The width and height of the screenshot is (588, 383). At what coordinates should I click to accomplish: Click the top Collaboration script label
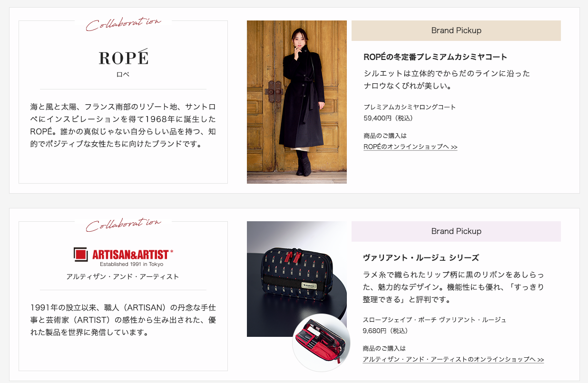[x=123, y=23]
